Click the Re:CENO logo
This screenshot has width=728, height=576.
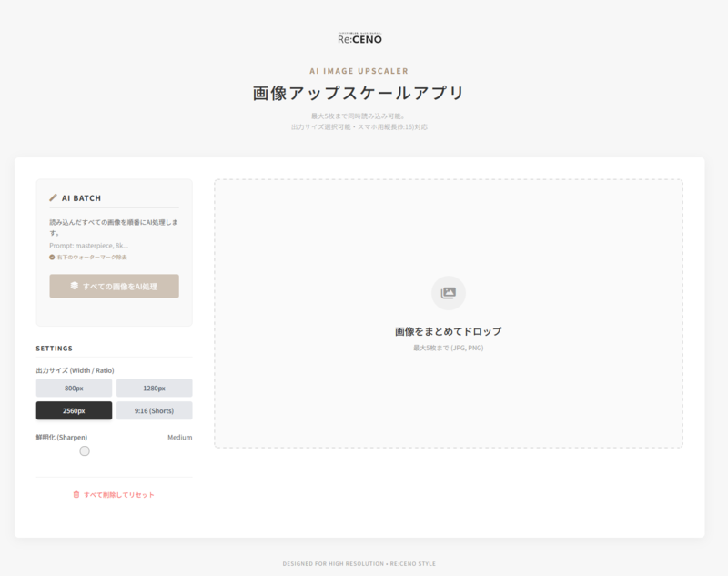point(359,38)
